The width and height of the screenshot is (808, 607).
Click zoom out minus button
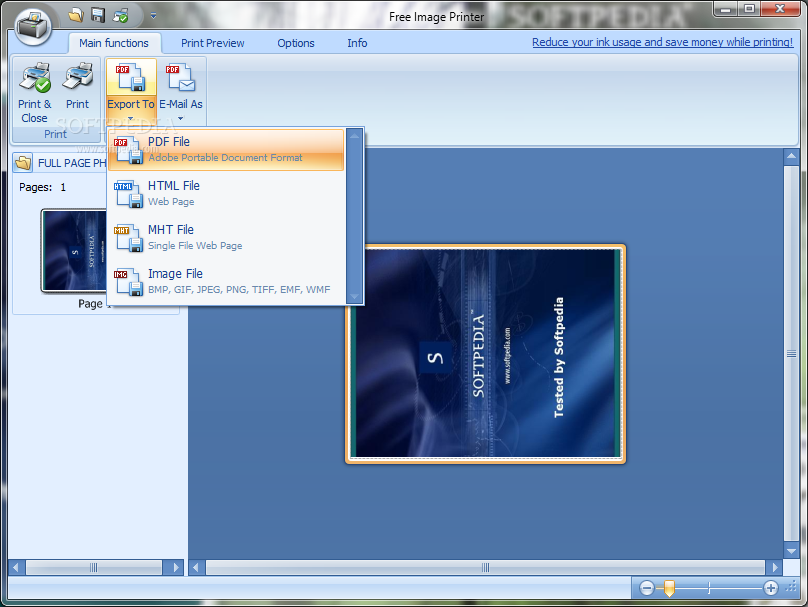tap(647, 588)
